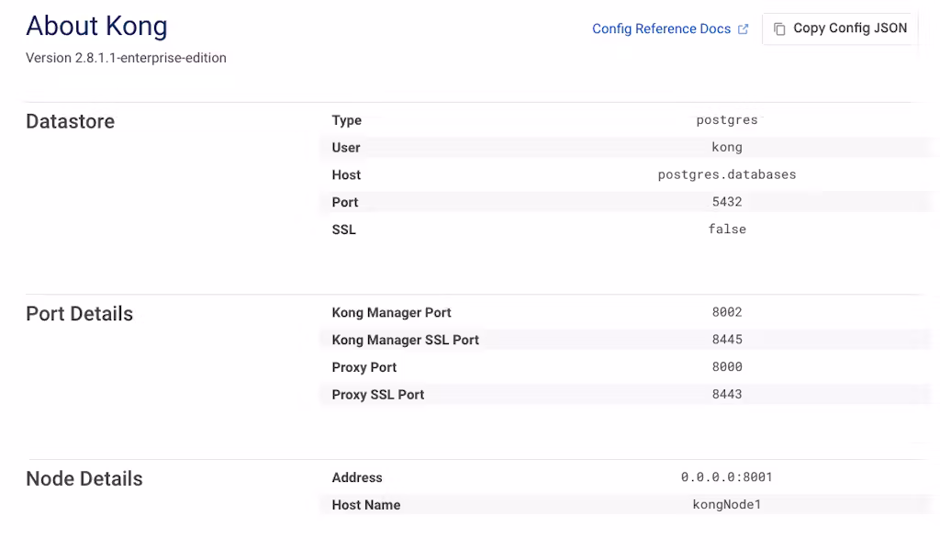Click the postgres datastore type value

click(x=726, y=120)
